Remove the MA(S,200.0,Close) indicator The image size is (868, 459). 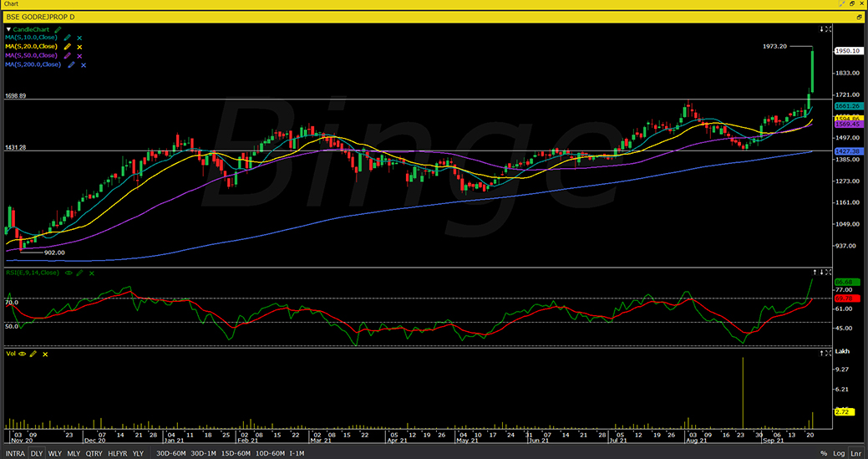[x=84, y=64]
